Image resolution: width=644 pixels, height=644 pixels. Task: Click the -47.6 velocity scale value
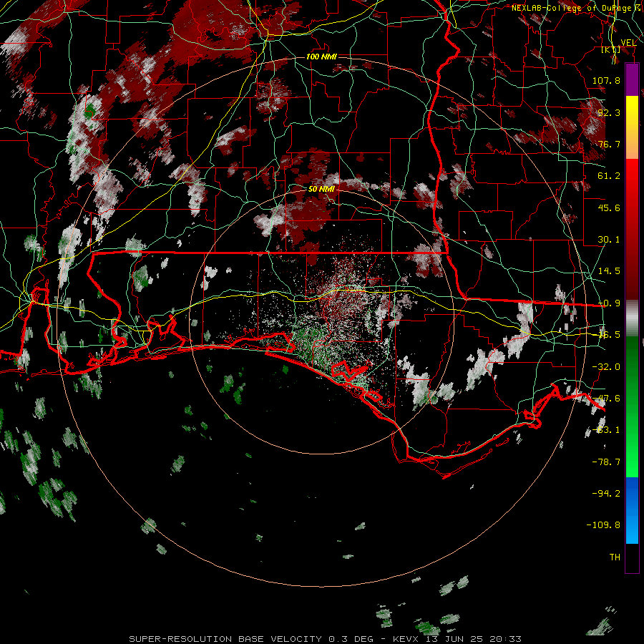pyautogui.click(x=606, y=399)
